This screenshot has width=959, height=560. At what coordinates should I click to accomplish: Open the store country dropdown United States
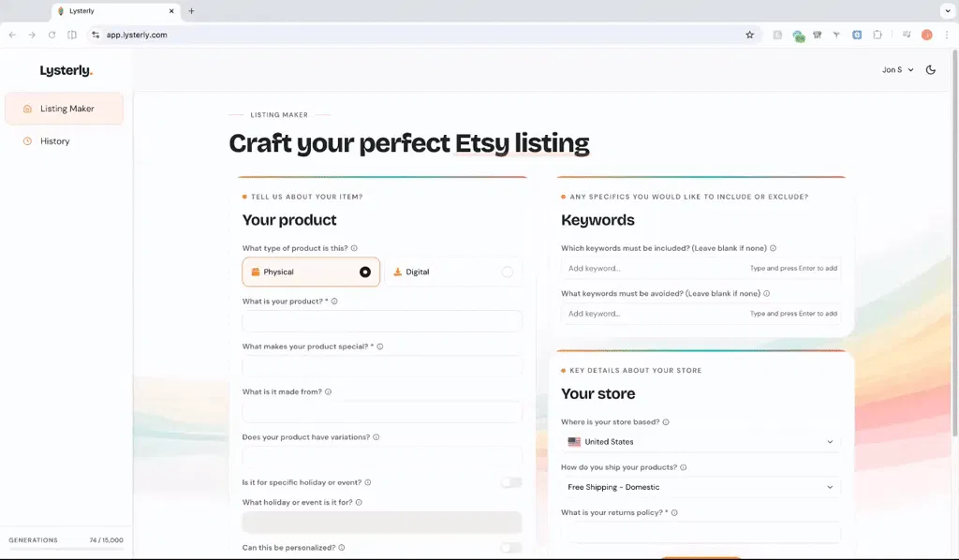point(701,442)
